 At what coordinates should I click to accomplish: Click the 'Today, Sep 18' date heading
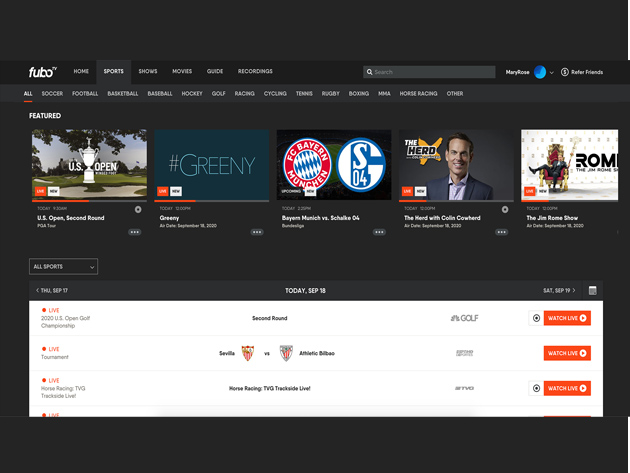[305, 291]
